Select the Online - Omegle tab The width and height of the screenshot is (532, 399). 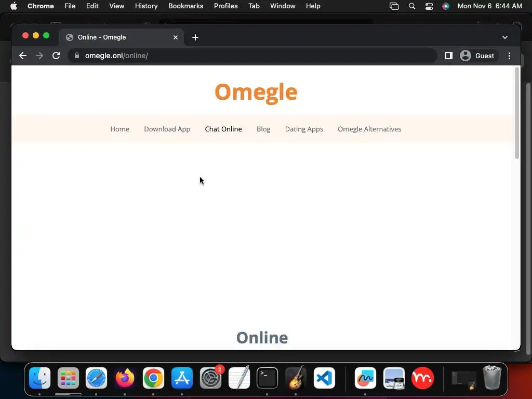pos(122,37)
